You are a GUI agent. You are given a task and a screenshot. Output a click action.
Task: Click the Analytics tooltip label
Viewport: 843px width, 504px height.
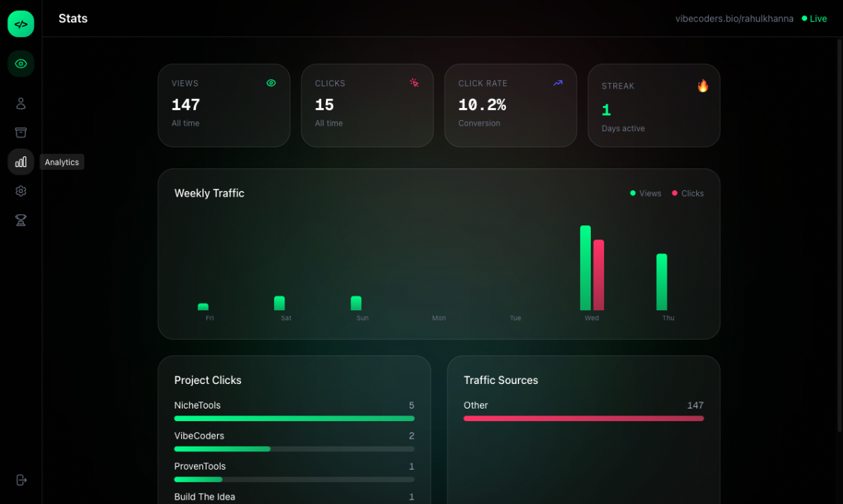[62, 161]
